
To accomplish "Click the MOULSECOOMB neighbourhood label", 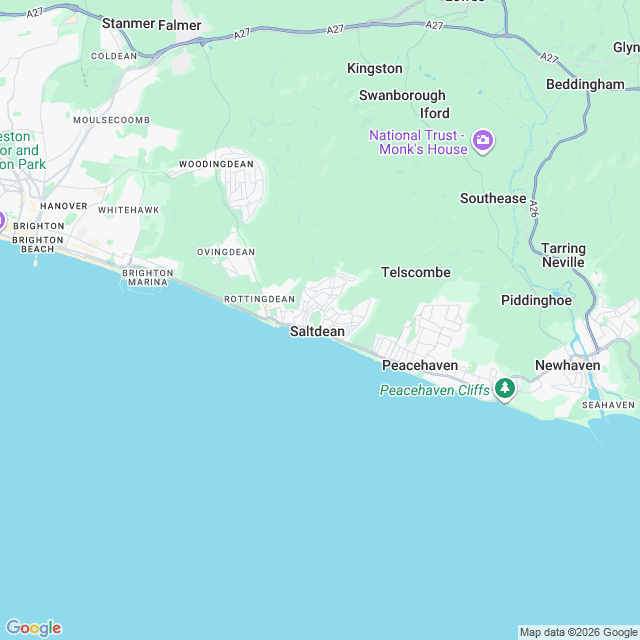I will (111, 120).
